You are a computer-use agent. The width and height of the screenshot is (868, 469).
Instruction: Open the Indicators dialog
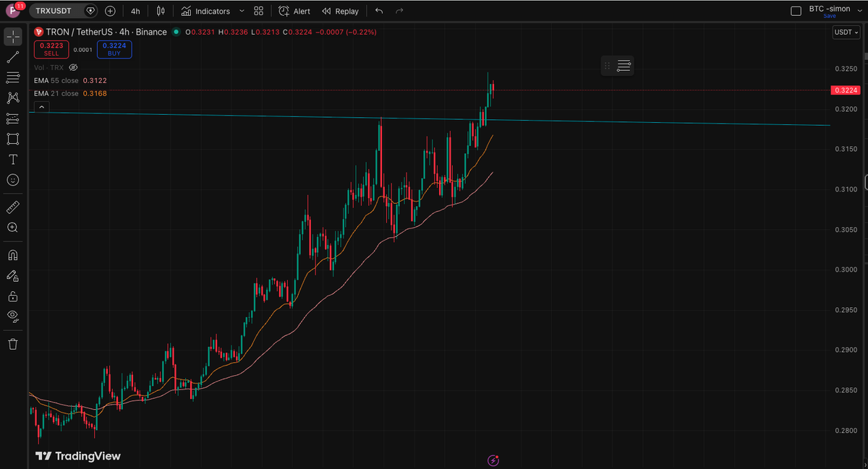pyautogui.click(x=205, y=11)
